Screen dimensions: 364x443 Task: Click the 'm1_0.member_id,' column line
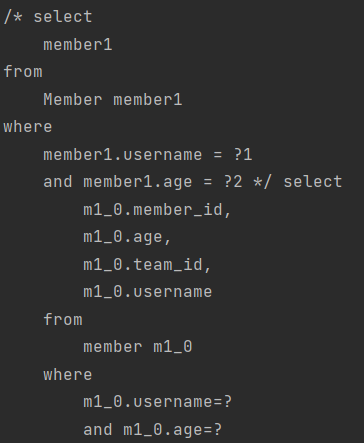click(x=157, y=210)
